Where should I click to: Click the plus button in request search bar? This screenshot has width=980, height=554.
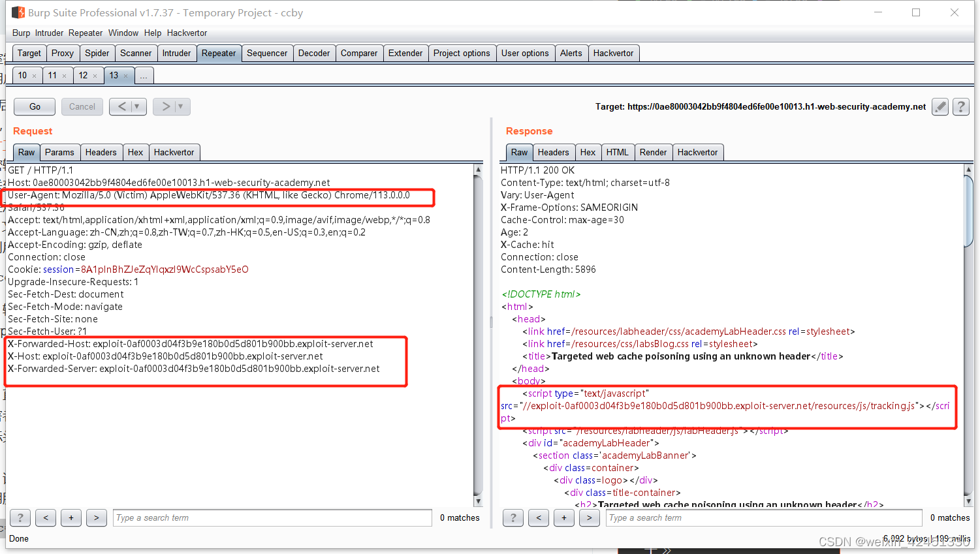click(71, 517)
